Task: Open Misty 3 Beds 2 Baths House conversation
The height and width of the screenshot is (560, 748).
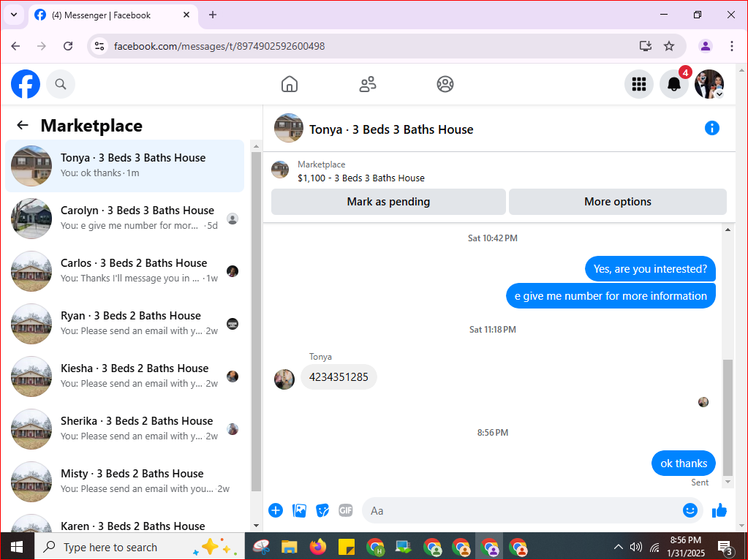Action: [125, 482]
